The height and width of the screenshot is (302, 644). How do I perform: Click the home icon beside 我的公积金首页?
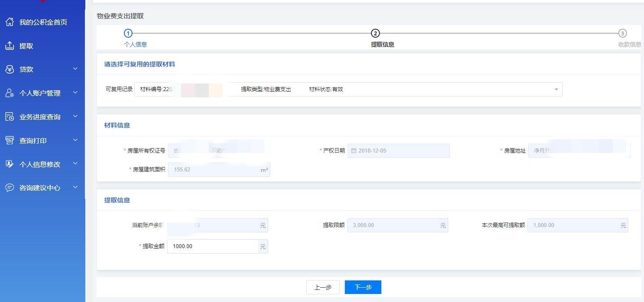[9, 22]
